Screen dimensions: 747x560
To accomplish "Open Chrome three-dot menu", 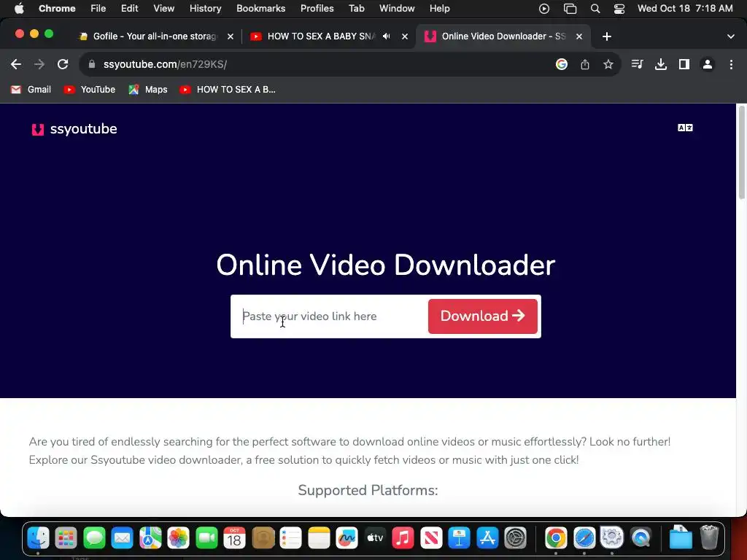I will click(x=731, y=64).
